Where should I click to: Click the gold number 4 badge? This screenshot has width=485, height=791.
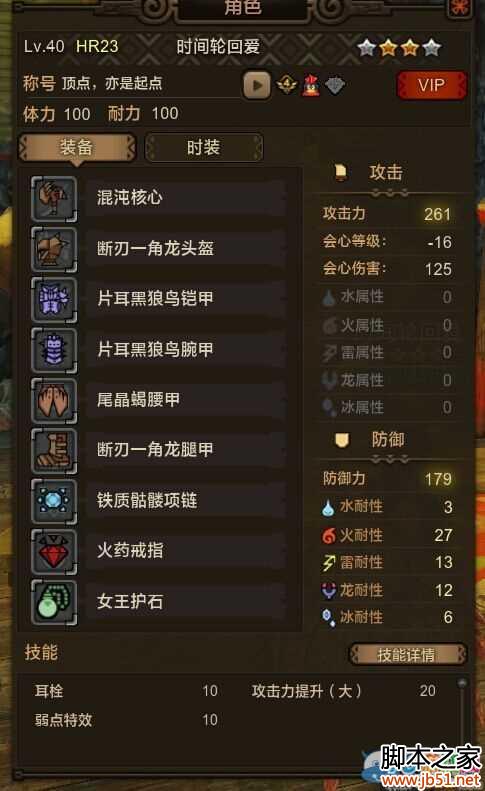coord(287,84)
